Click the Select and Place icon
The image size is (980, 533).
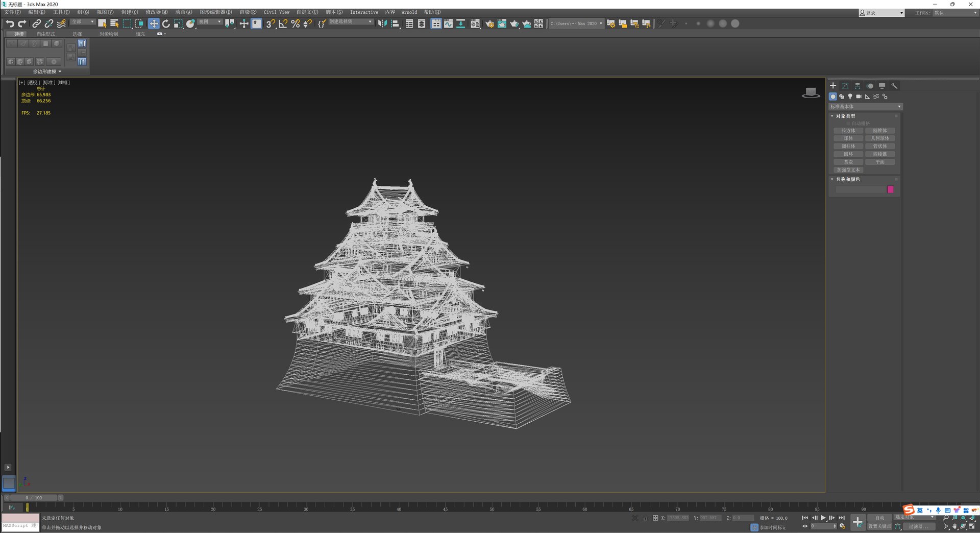pyautogui.click(x=190, y=23)
